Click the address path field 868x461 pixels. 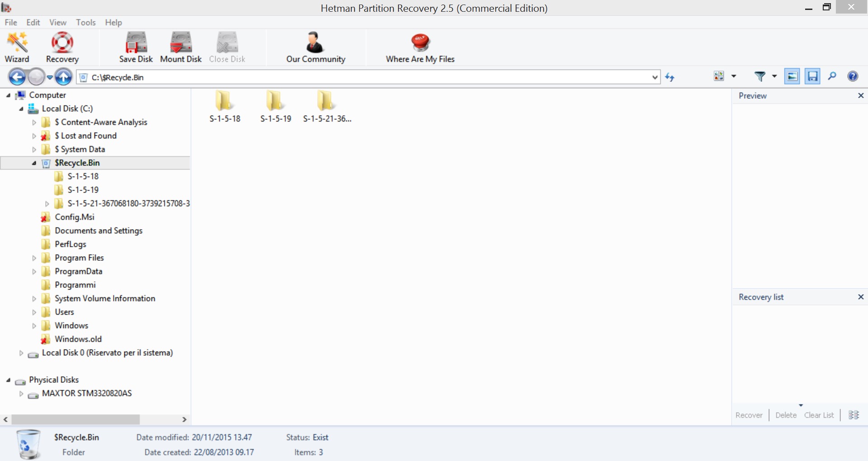click(x=369, y=77)
